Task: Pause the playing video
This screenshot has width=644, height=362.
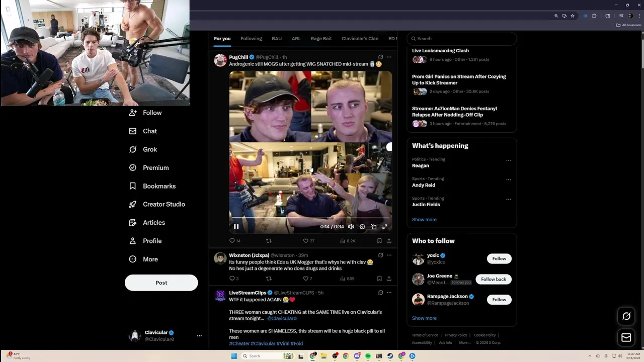Action: coord(236,227)
